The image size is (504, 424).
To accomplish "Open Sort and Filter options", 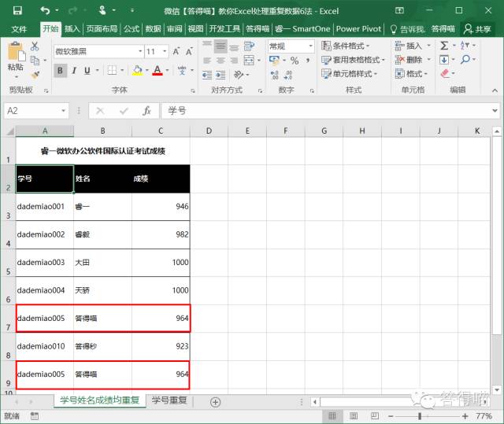I will point(465,46).
